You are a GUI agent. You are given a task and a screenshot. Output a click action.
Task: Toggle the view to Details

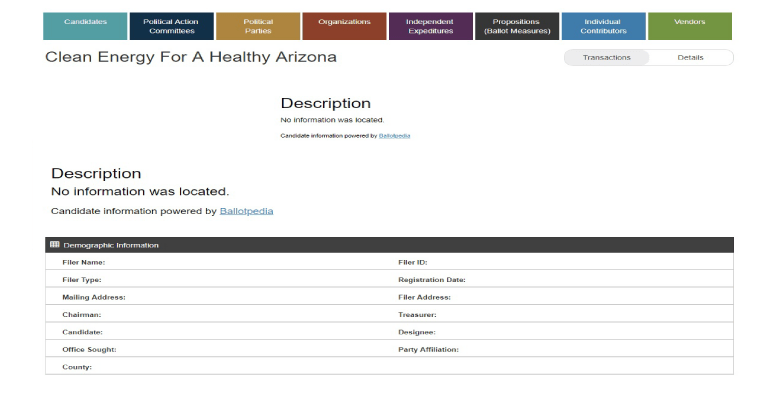(x=690, y=58)
